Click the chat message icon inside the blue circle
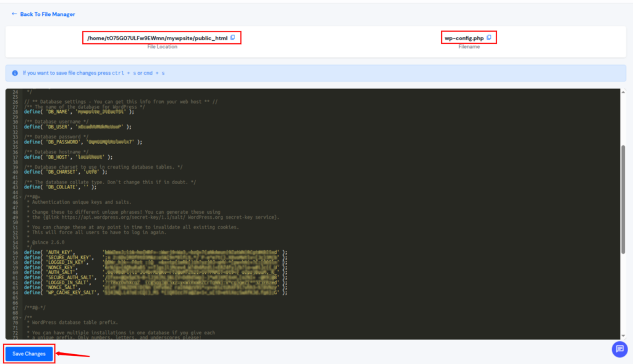Image resolution: width=633 pixels, height=364 pixels. point(619,349)
